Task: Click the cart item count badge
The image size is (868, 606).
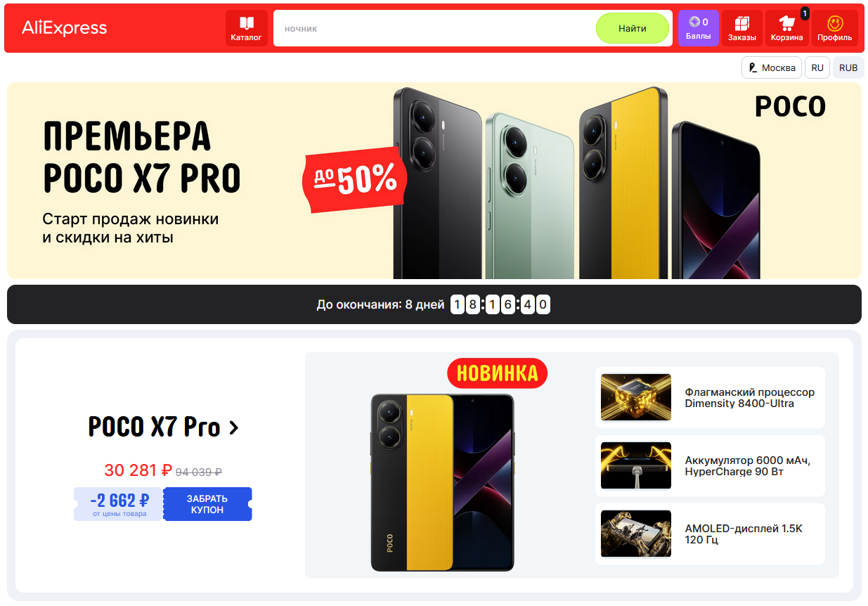Action: (x=805, y=13)
